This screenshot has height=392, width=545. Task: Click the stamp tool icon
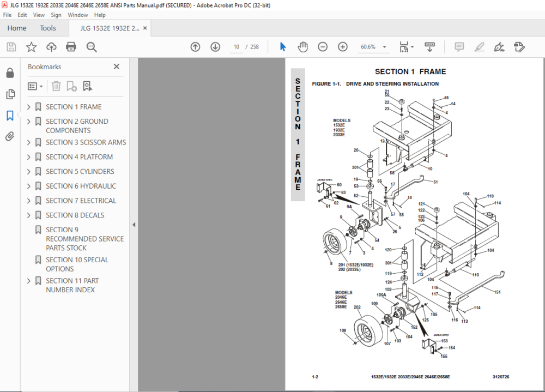point(519,47)
